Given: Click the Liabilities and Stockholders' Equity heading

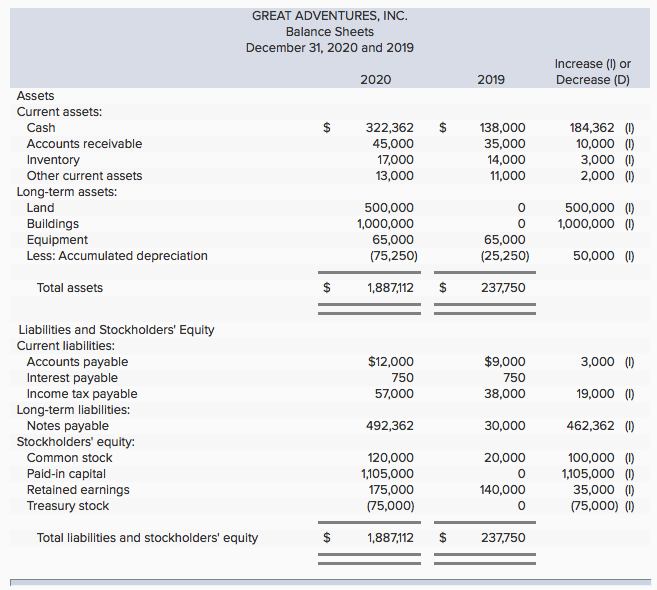Looking at the screenshot, I should (x=116, y=330).
